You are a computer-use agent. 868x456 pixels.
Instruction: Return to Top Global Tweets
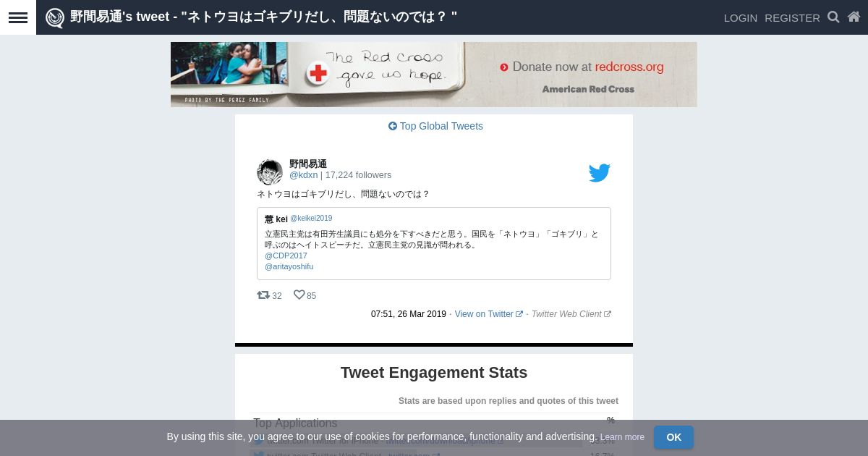435,126
